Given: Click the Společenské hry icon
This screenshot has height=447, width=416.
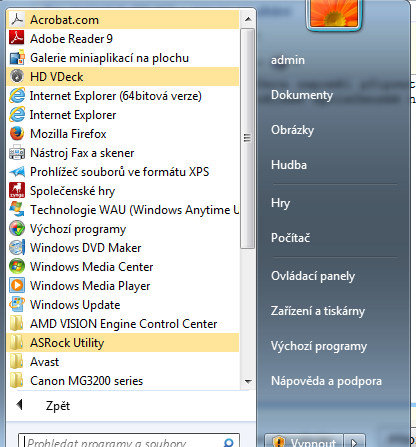Looking at the screenshot, I should click(x=17, y=191).
